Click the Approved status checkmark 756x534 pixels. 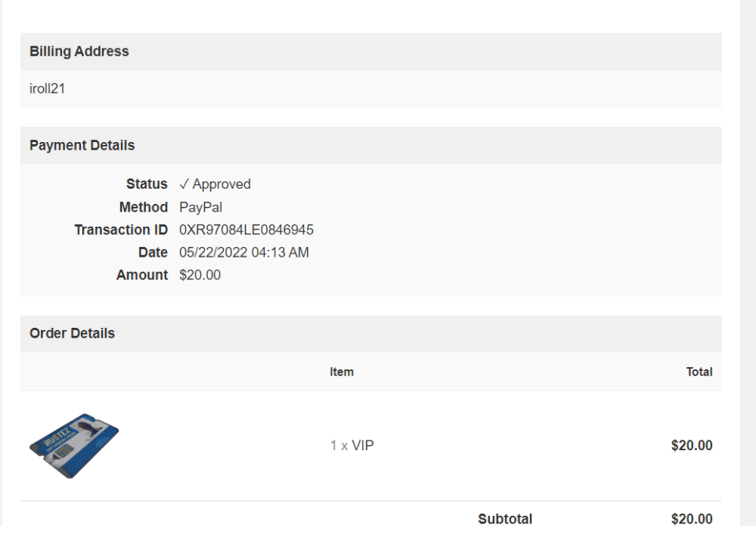(184, 184)
